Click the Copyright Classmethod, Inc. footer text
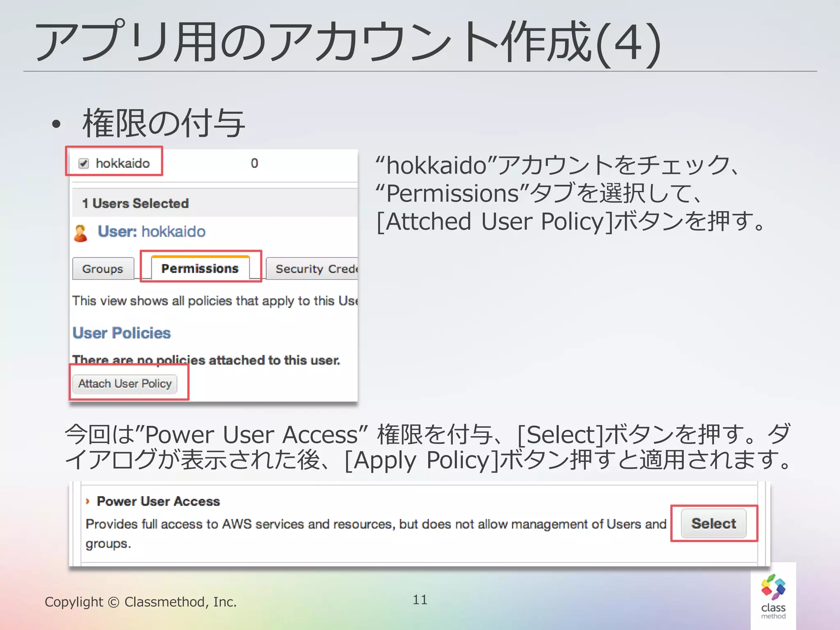This screenshot has width=840, height=630. coord(140,602)
